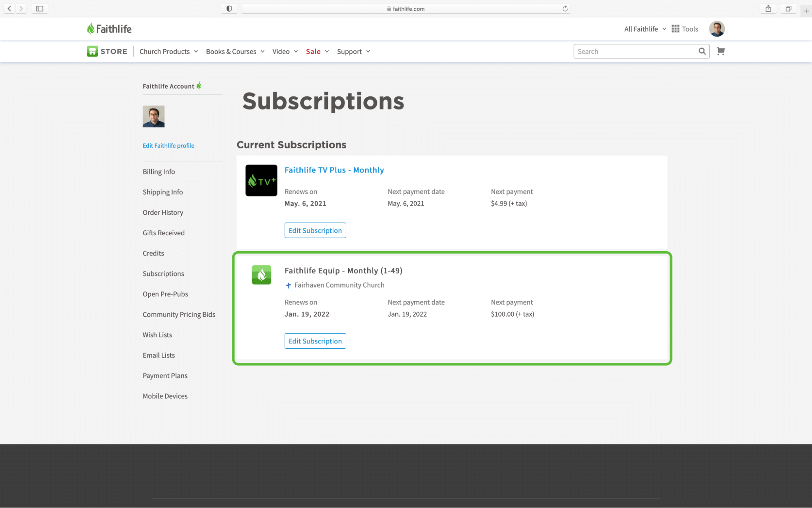Expand the Support menu
This screenshot has height=508, width=812.
[353, 52]
